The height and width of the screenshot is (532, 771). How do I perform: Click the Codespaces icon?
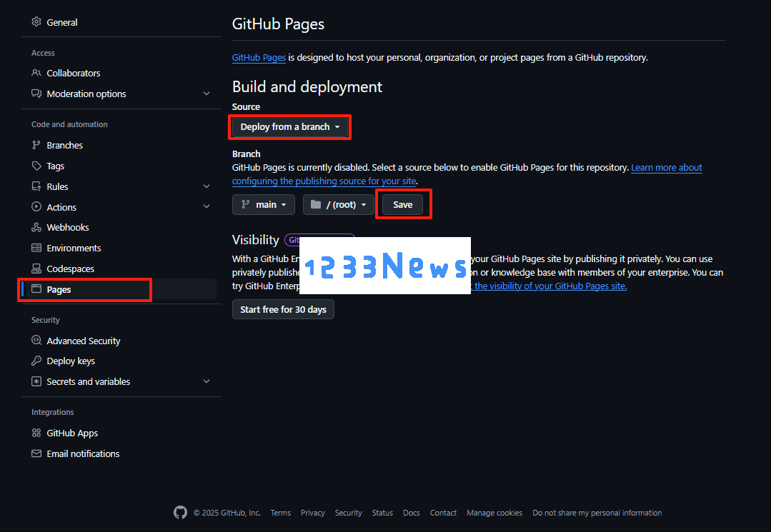point(36,268)
